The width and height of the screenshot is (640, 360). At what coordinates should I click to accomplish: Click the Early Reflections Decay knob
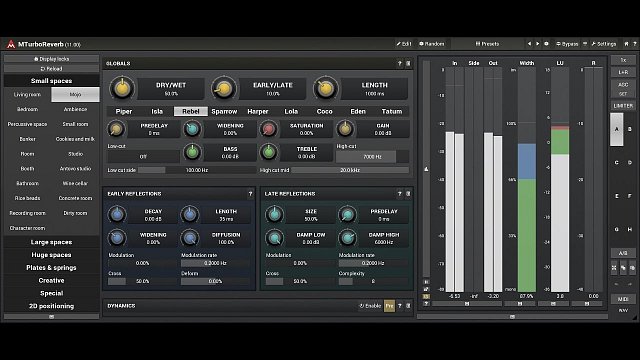point(117,215)
